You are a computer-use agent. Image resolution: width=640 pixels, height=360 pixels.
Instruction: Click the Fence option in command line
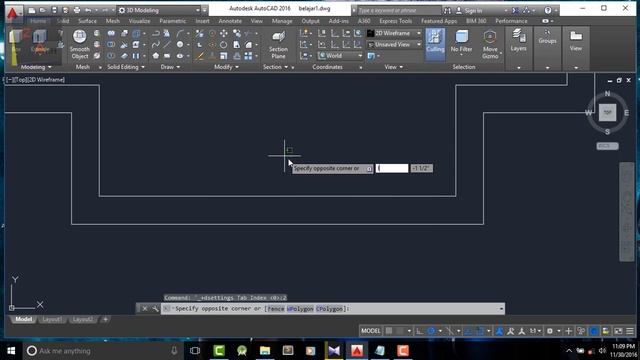276,309
